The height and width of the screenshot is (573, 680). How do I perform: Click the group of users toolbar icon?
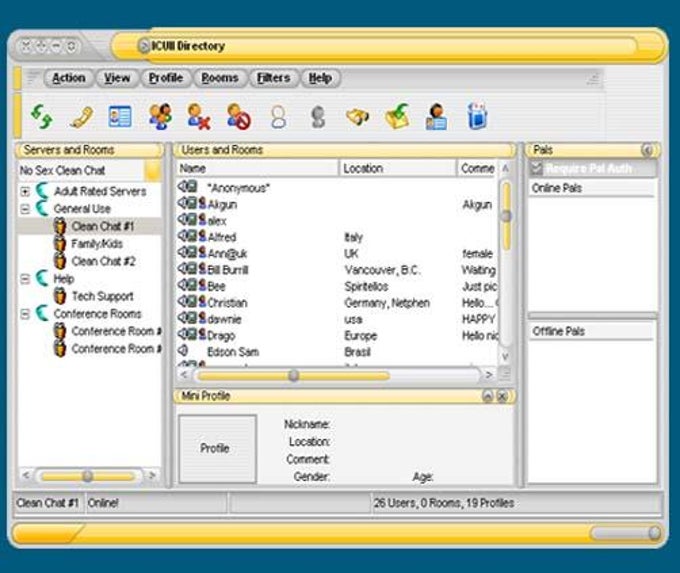(160, 116)
